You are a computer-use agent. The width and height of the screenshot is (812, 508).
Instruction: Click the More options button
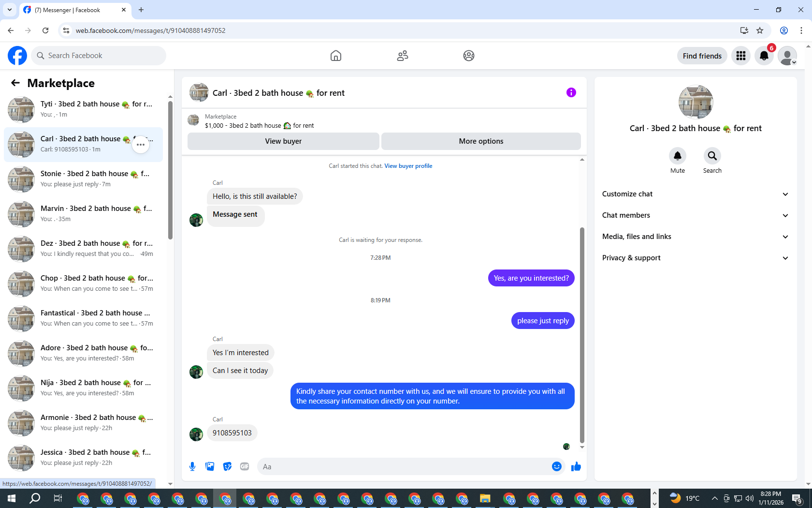tap(481, 141)
